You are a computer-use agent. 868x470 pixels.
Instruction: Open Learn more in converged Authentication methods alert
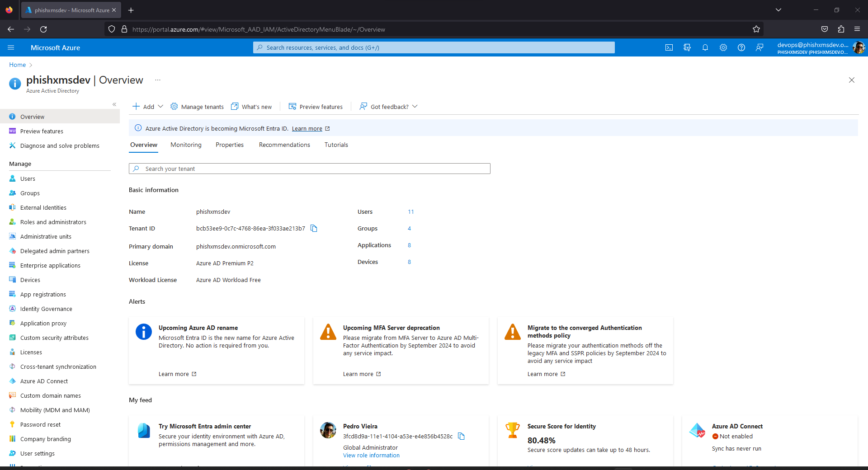(546, 374)
